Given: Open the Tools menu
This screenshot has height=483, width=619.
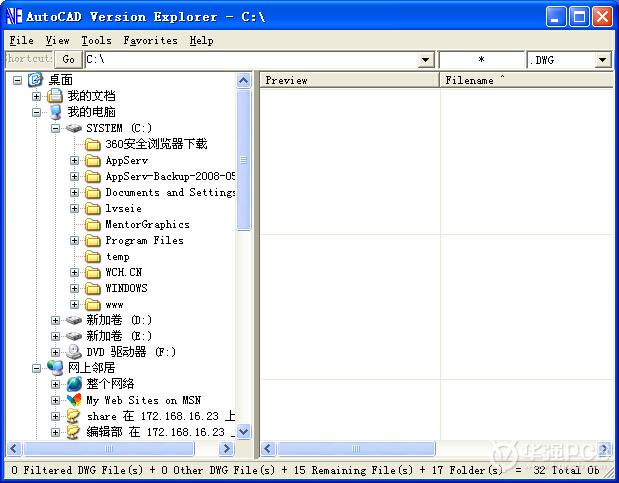Looking at the screenshot, I should click(96, 40).
